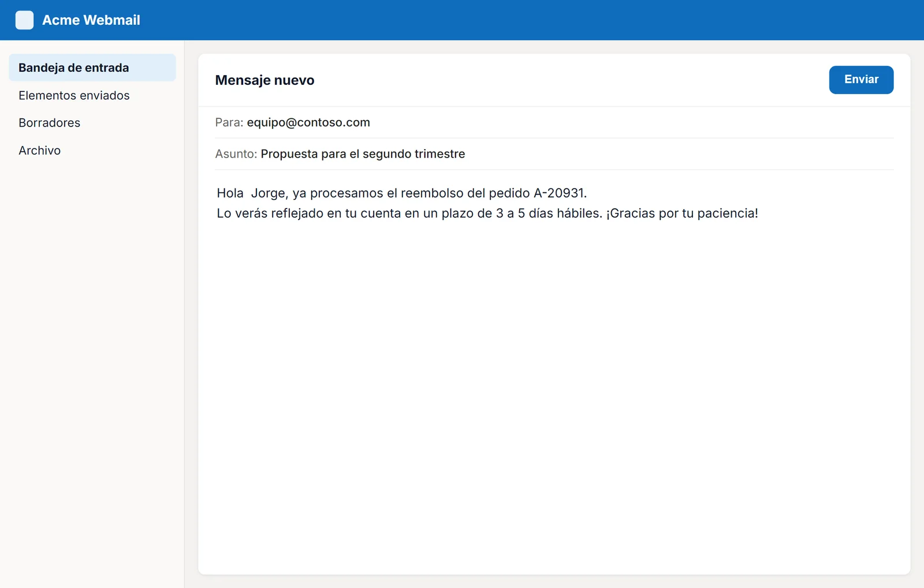Select the Archivo folder
Screen dimensions: 924x588
[x=92, y=150]
